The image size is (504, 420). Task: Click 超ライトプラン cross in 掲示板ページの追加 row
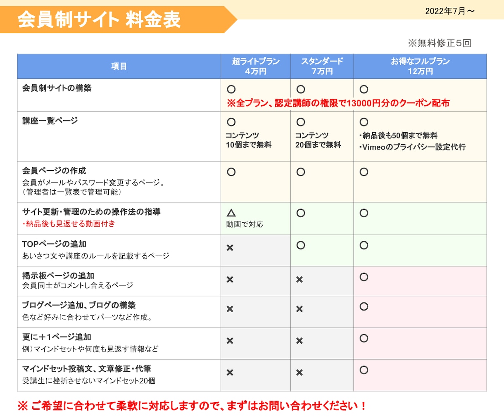pos(230,280)
